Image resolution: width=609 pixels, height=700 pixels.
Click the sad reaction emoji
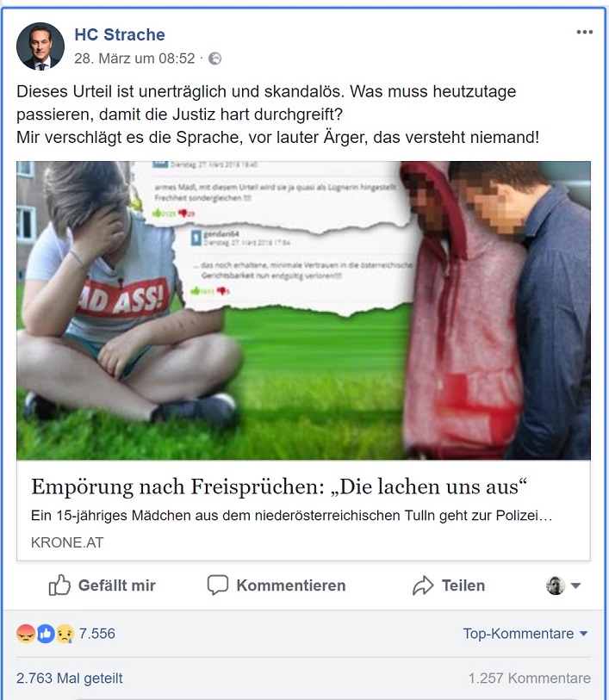click(65, 634)
